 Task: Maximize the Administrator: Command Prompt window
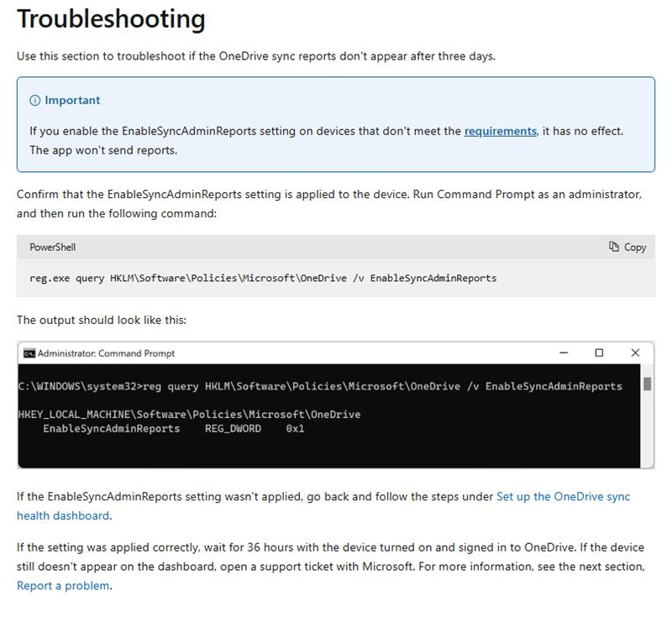[599, 353]
